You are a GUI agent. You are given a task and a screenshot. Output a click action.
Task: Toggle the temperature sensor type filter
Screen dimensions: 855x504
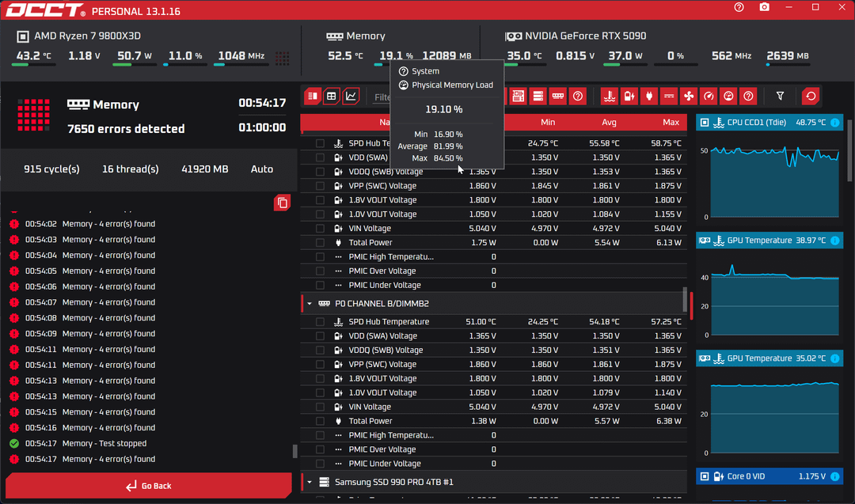point(609,97)
